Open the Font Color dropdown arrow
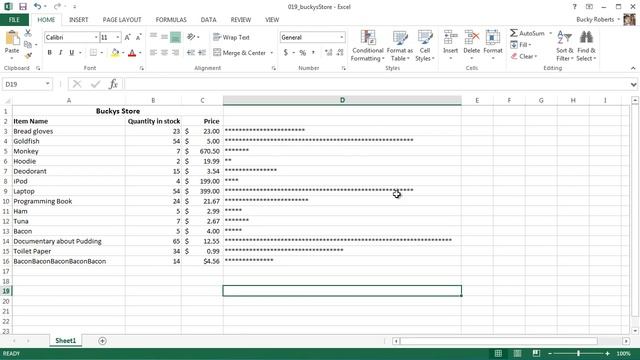 click(140, 53)
